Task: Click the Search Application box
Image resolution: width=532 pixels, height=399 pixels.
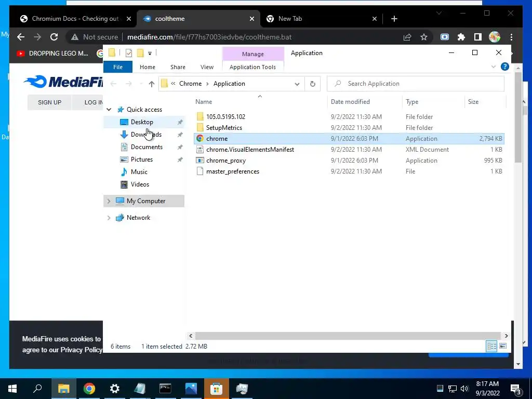Action: coord(415,84)
